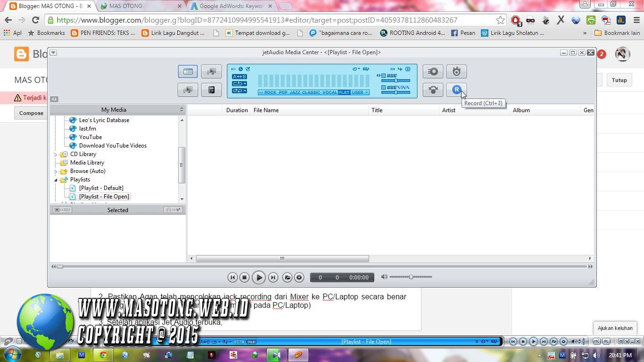The width and height of the screenshot is (644, 362).
Task: Click Ajukan keluhan button
Action: point(615,328)
